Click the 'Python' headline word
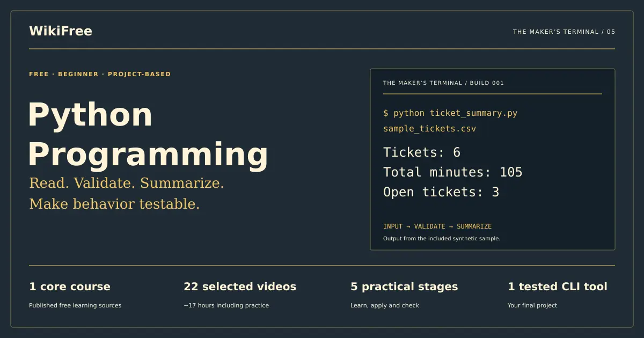 pyautogui.click(x=90, y=115)
